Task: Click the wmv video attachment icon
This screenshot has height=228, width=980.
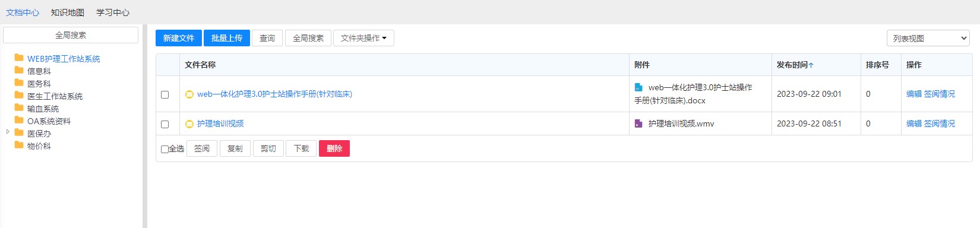Action: [x=638, y=123]
